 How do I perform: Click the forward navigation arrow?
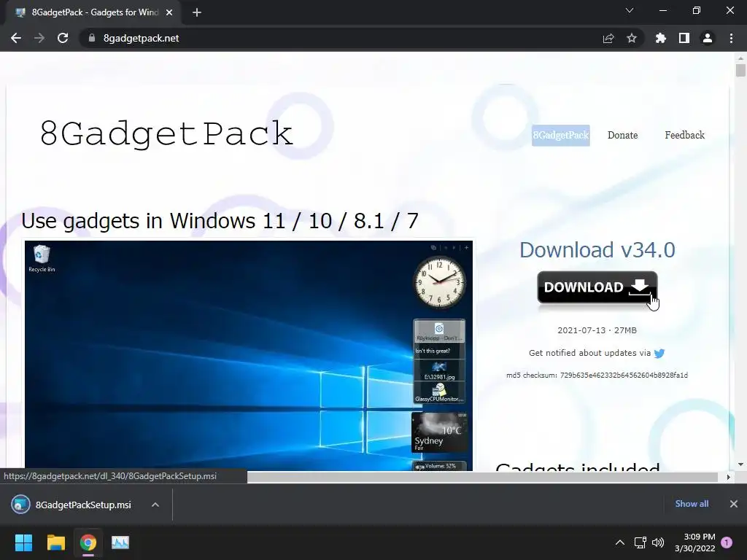click(x=39, y=38)
